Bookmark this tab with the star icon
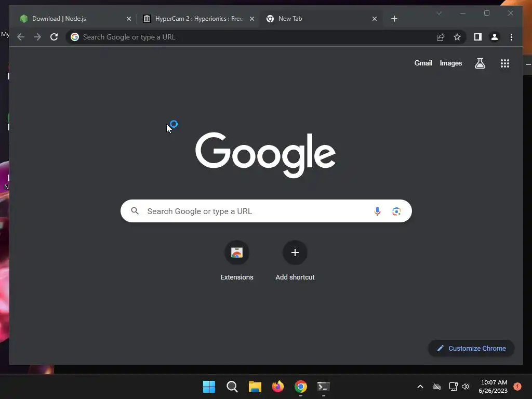The width and height of the screenshot is (532, 399). click(457, 37)
